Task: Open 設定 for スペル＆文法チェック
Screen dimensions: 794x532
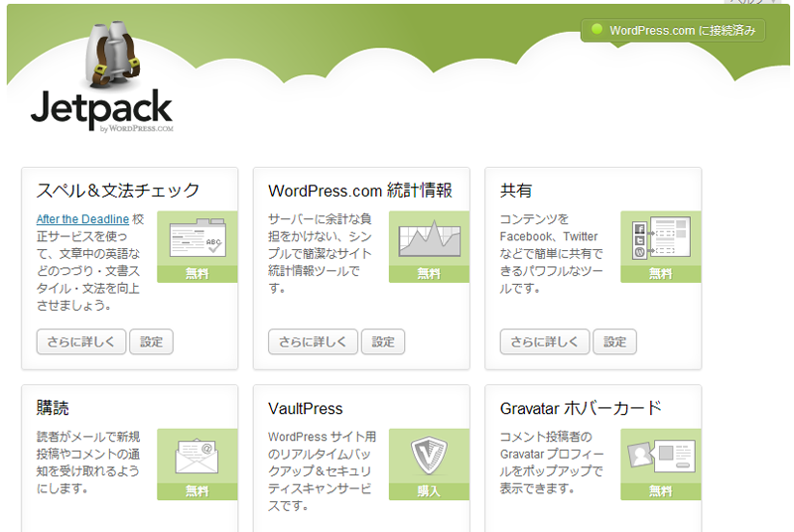Action: pyautogui.click(x=152, y=341)
